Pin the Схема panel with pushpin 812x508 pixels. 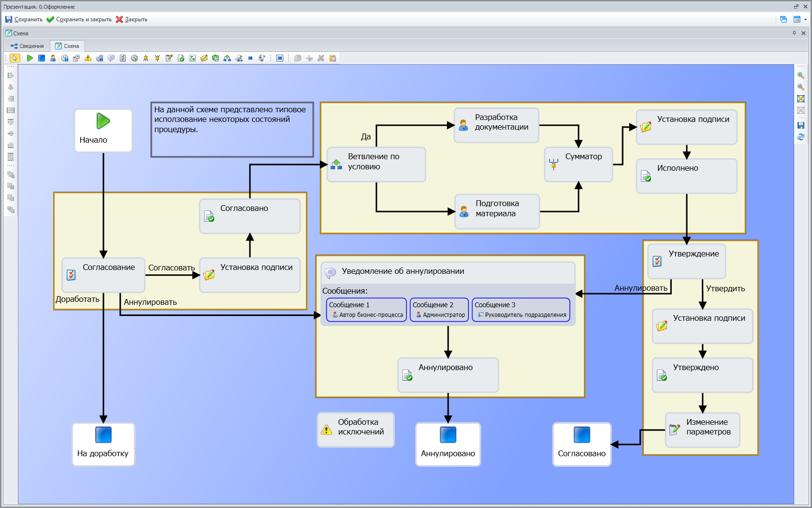coord(794,33)
